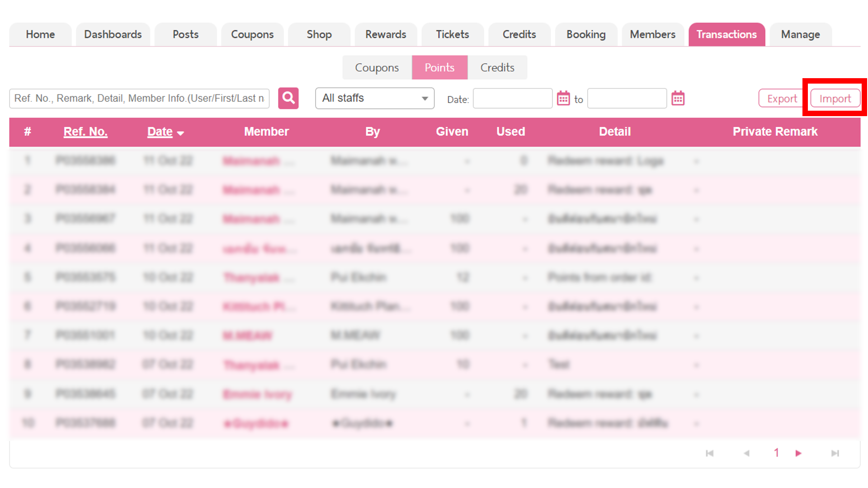Open the Rewards section

pyautogui.click(x=386, y=34)
